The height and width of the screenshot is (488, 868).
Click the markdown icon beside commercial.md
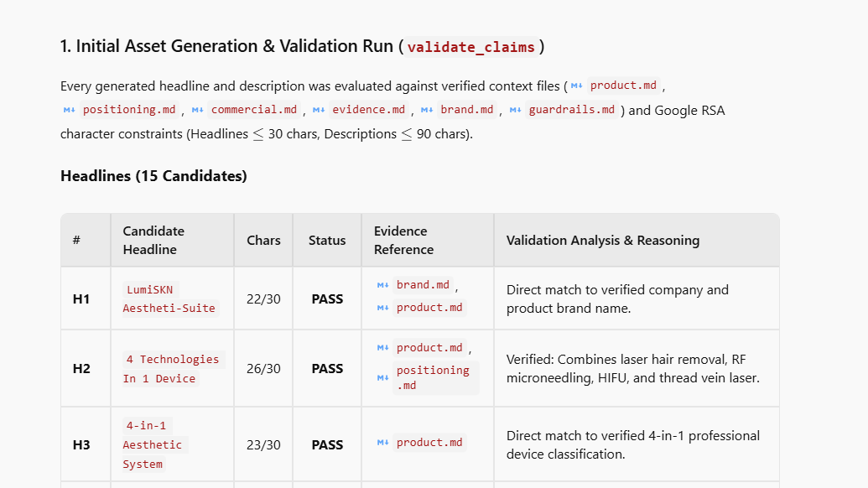(198, 110)
